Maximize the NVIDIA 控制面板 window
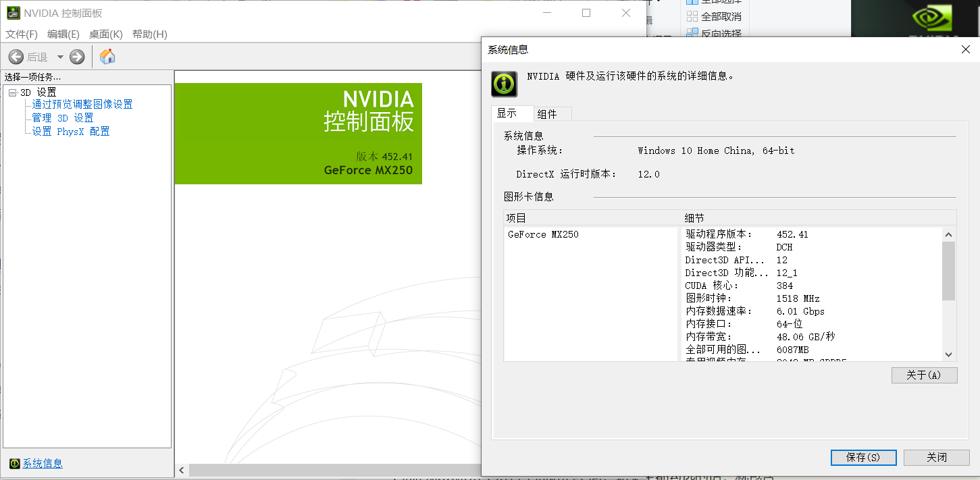 (586, 13)
